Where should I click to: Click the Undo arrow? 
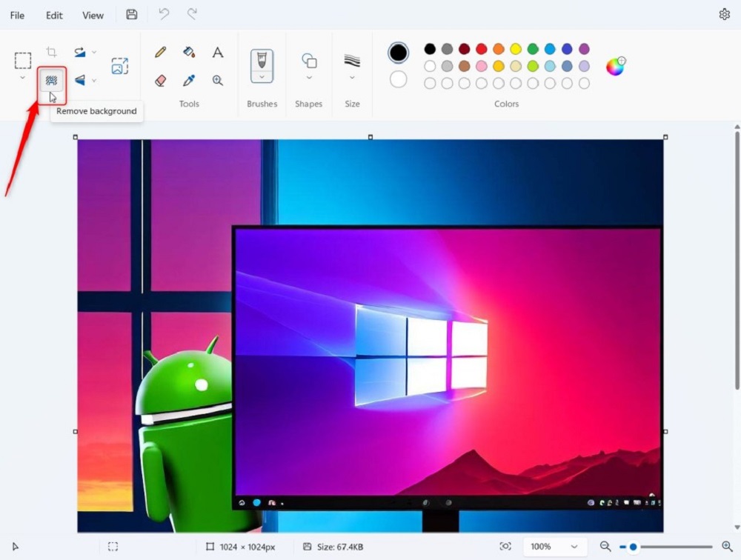click(x=164, y=14)
